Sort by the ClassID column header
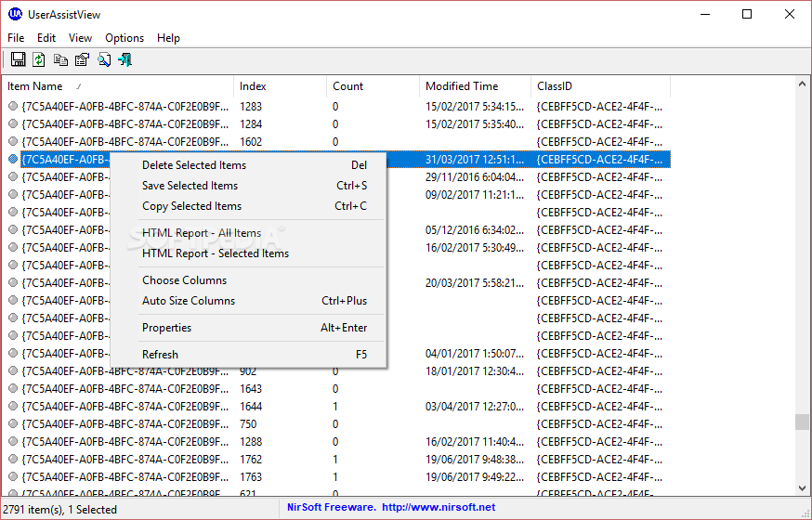The height and width of the screenshot is (520, 812). [x=601, y=86]
